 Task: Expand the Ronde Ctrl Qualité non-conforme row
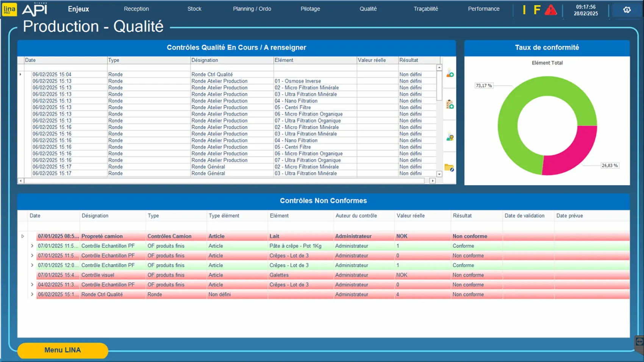click(x=32, y=294)
